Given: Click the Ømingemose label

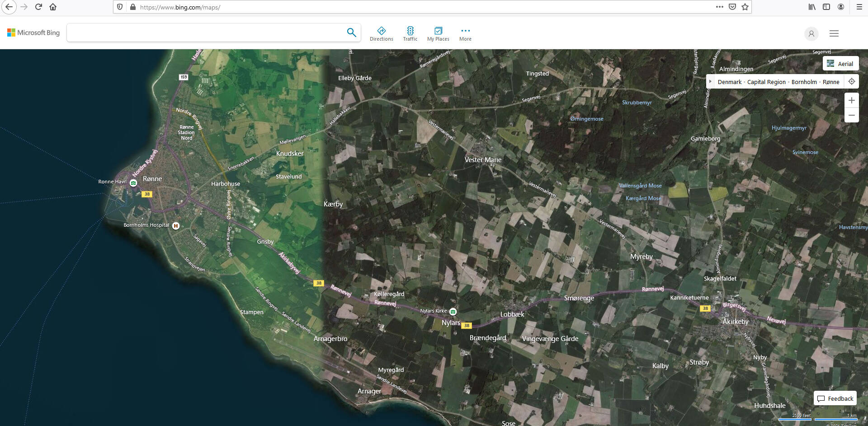Looking at the screenshot, I should tap(587, 119).
